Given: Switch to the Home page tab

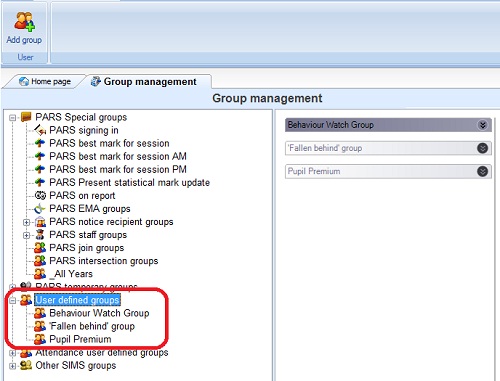Looking at the screenshot, I should click(x=44, y=82).
